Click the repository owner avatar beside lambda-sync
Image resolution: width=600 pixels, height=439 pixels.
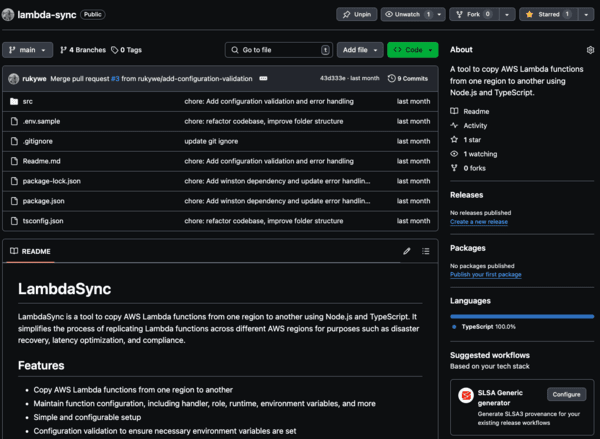click(8, 15)
